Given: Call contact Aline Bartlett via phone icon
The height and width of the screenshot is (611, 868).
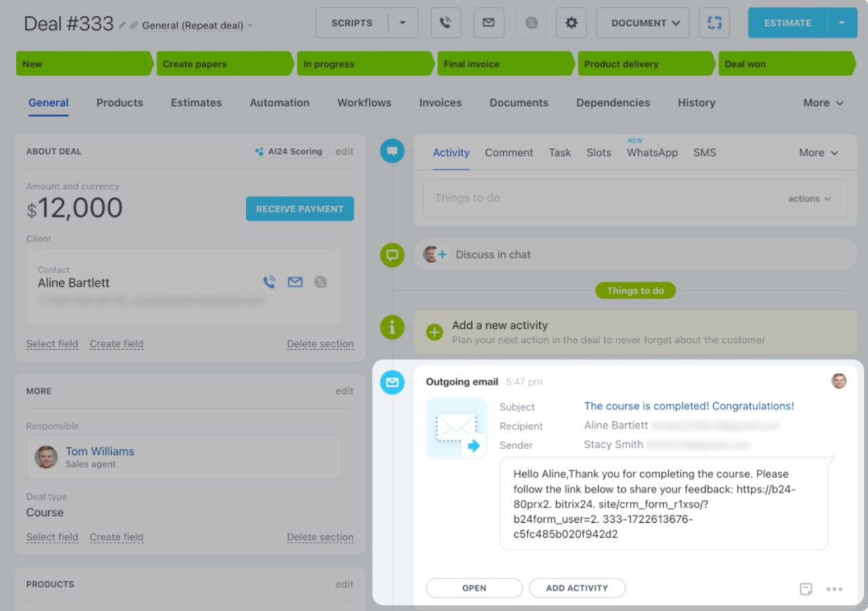Looking at the screenshot, I should coord(270,282).
